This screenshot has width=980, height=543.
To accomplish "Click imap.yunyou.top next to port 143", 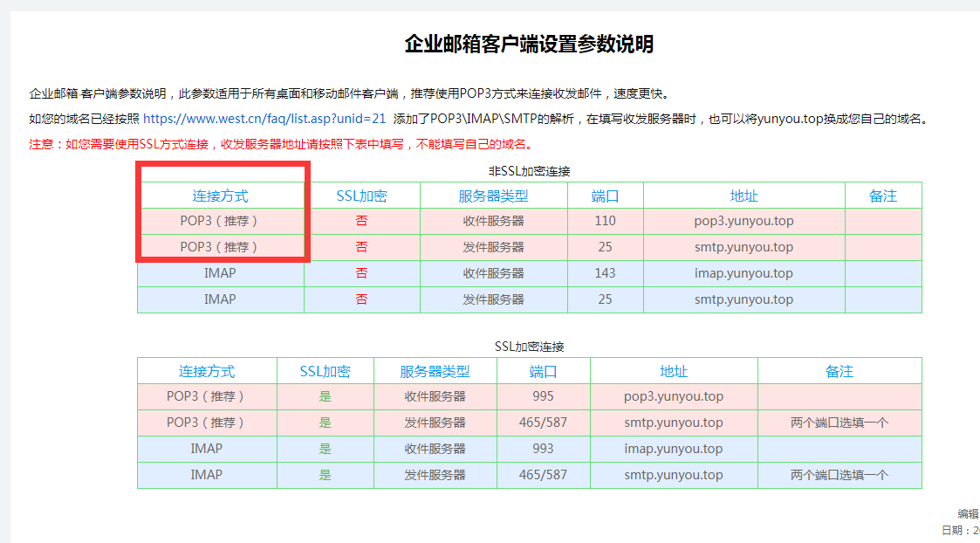I will [x=744, y=273].
